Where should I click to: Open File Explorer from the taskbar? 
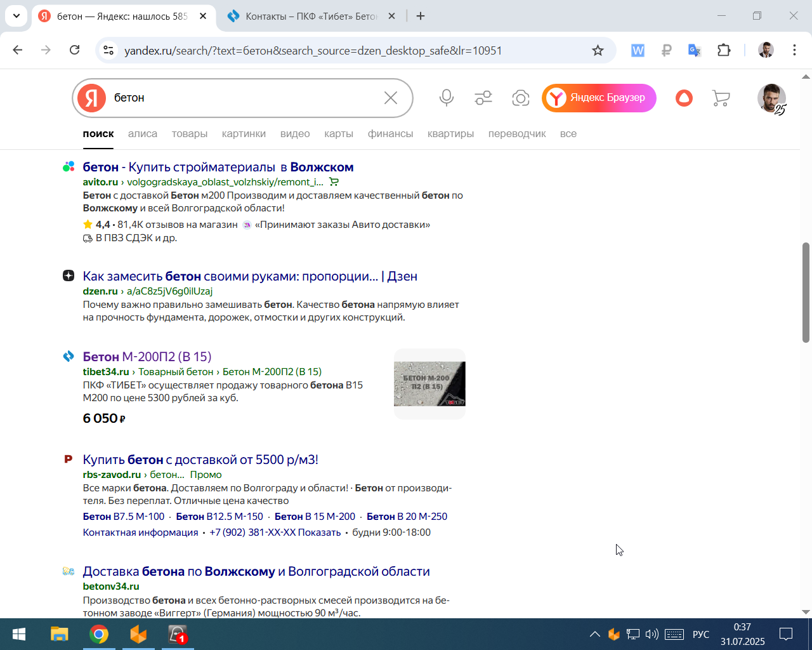click(x=59, y=634)
